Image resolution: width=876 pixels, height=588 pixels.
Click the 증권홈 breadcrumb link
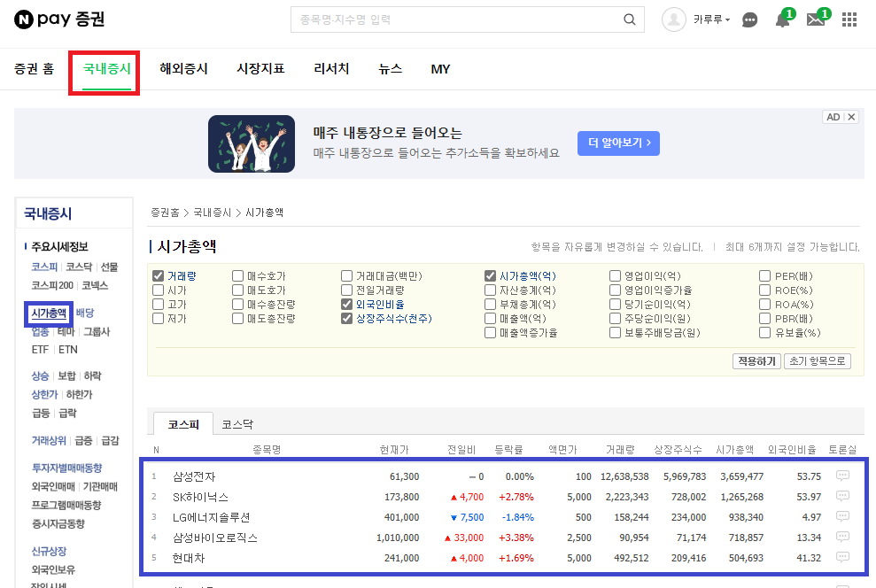click(165, 213)
